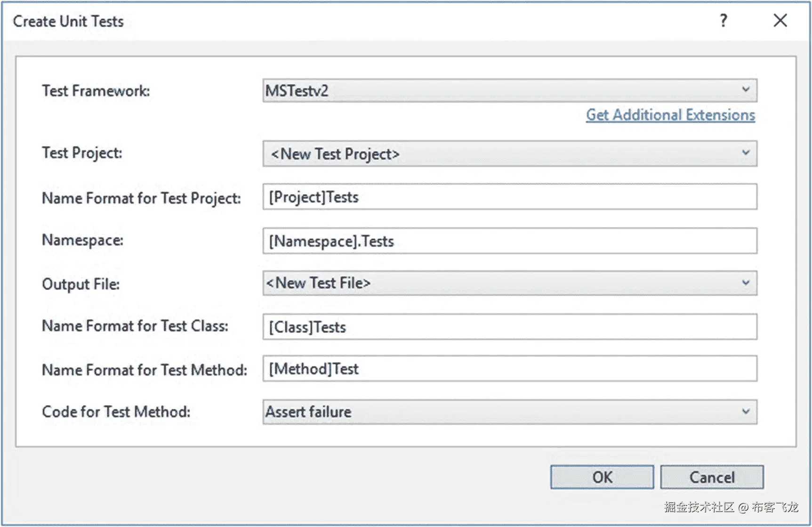Open the Test Framework dropdown showing MSTestv2
Viewport: 812px width, 527px height.
(x=509, y=90)
